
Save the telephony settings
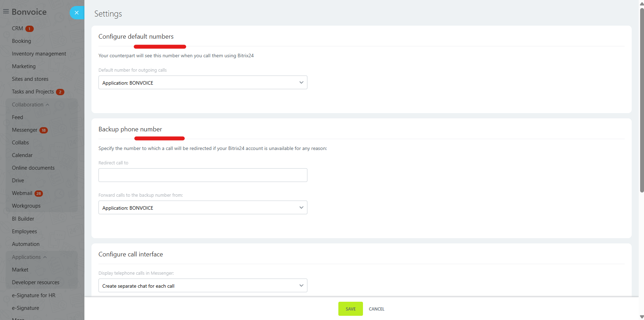point(350,309)
